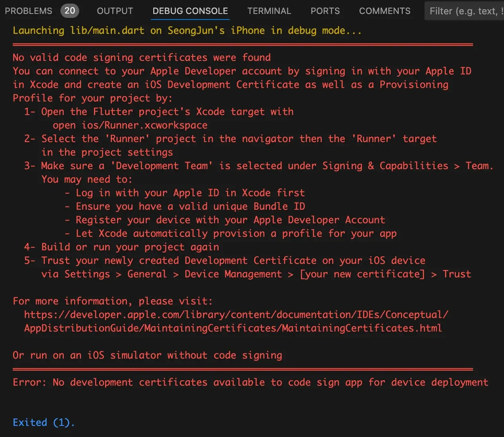
Task: Focus the Filter text input field
Action: pyautogui.click(x=464, y=11)
